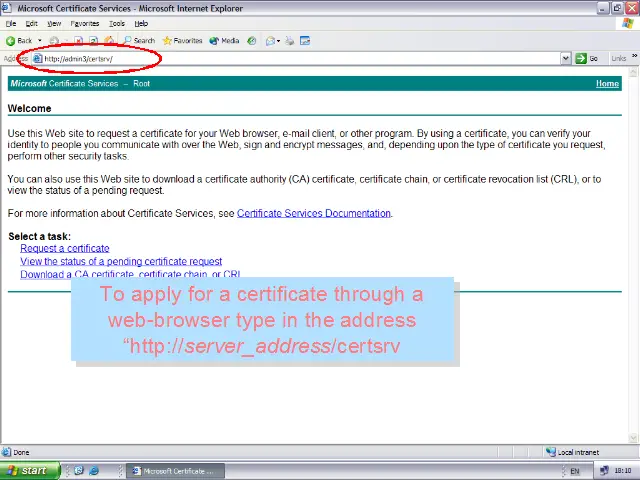Screen dimensions: 640x480
Task: Click the first quick launch taskbar icon
Action: (79, 471)
